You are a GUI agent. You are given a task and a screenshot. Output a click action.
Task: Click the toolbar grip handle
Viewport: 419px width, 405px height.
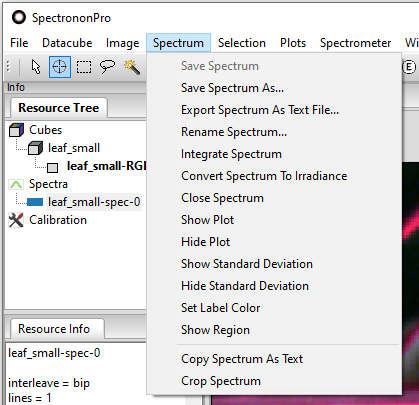coord(9,67)
